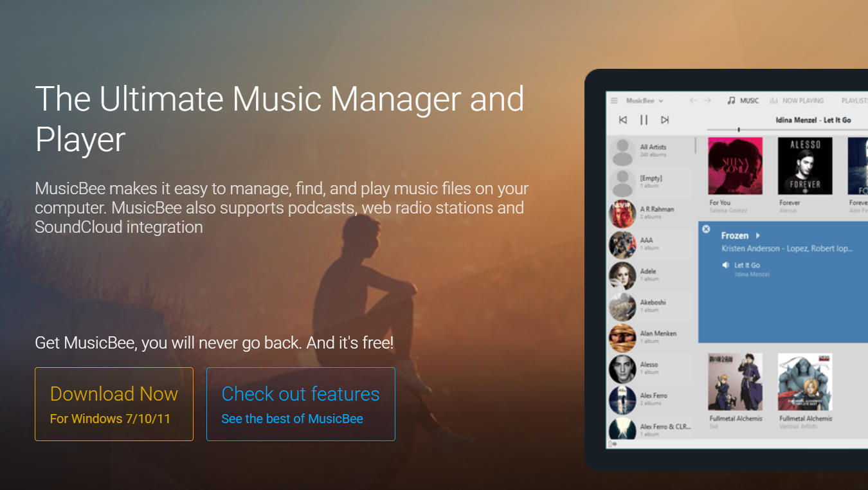Screen dimensions: 868x490
Task: Click the Download Now button
Action: tap(114, 404)
